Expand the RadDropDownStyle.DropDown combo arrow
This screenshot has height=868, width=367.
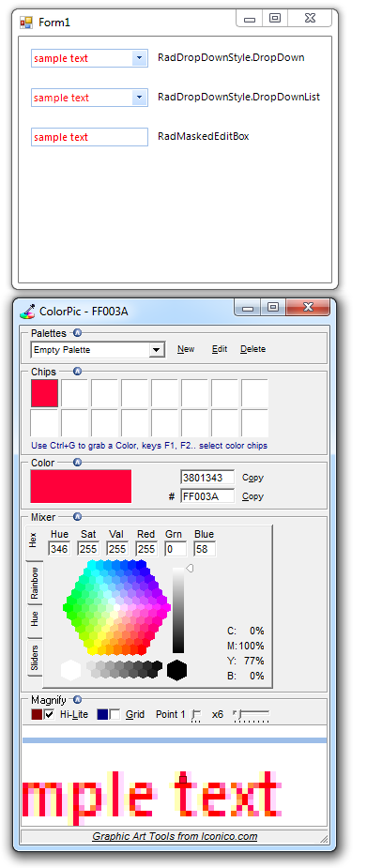(139, 57)
